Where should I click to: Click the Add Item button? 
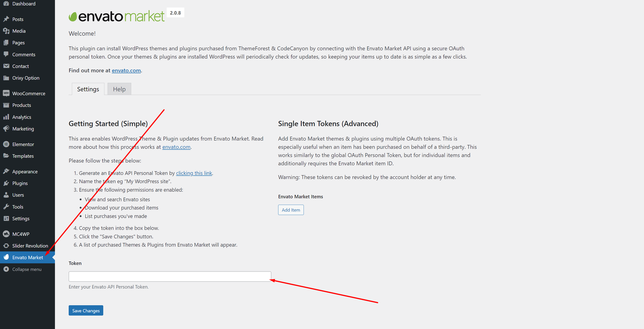point(291,210)
